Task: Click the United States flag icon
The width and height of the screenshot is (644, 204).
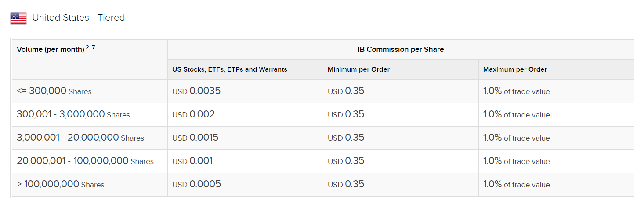Action: coord(18,18)
